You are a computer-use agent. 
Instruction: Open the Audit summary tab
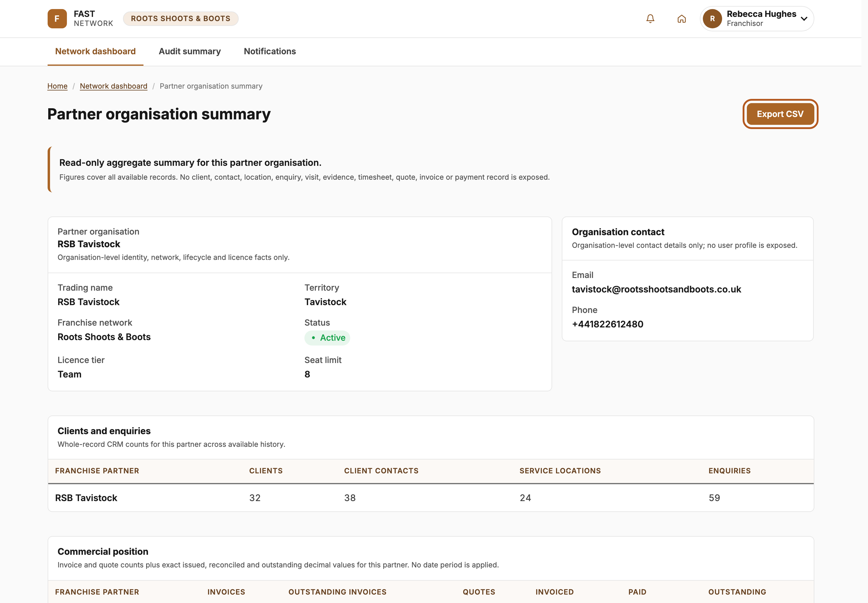(190, 51)
